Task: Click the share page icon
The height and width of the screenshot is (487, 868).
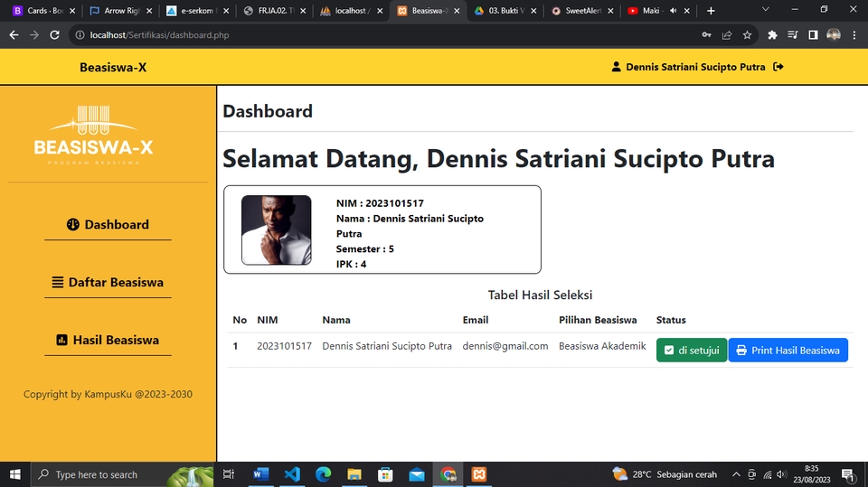Action: [x=727, y=35]
